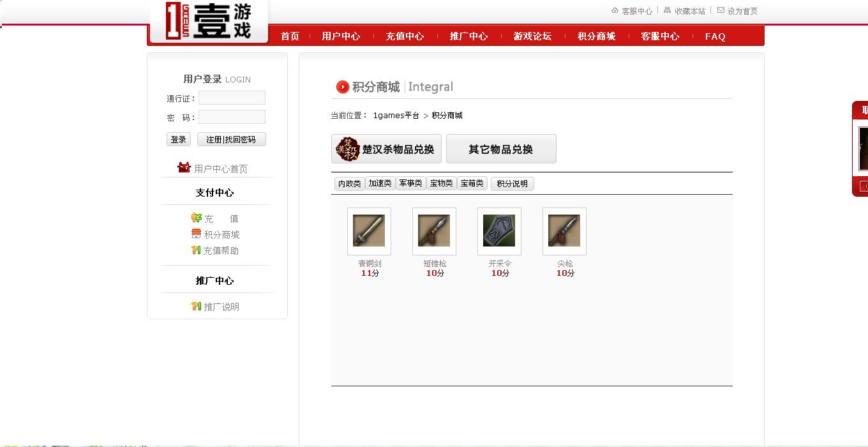Click the ?! icon next to 推广说明

coord(196,306)
